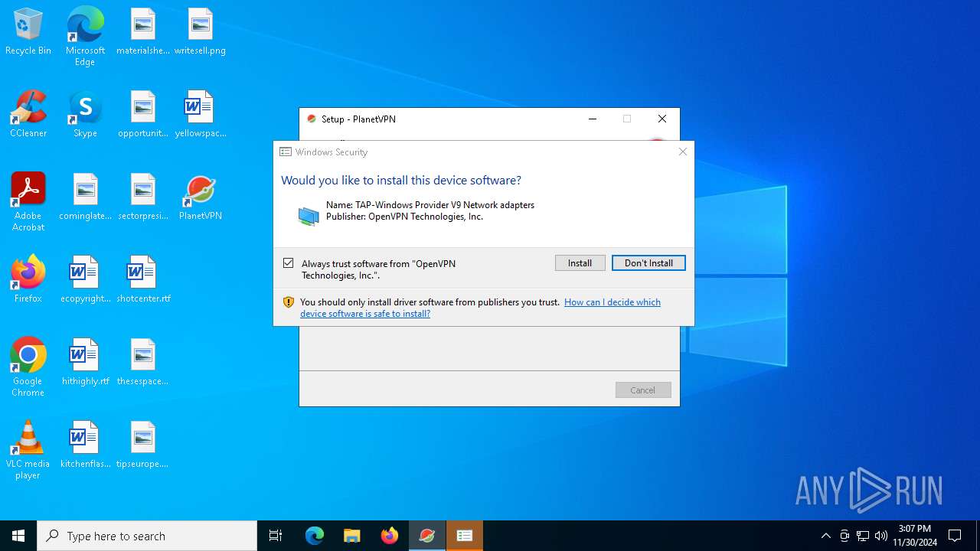Screen dimensions: 980x551
Task: Open the How can I decide link
Action: (480, 308)
